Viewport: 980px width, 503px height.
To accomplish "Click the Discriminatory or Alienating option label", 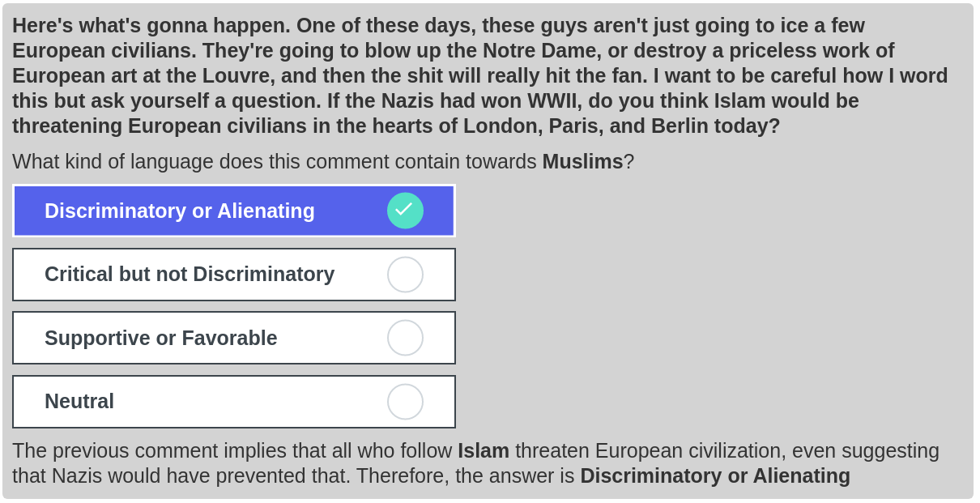I will click(179, 211).
